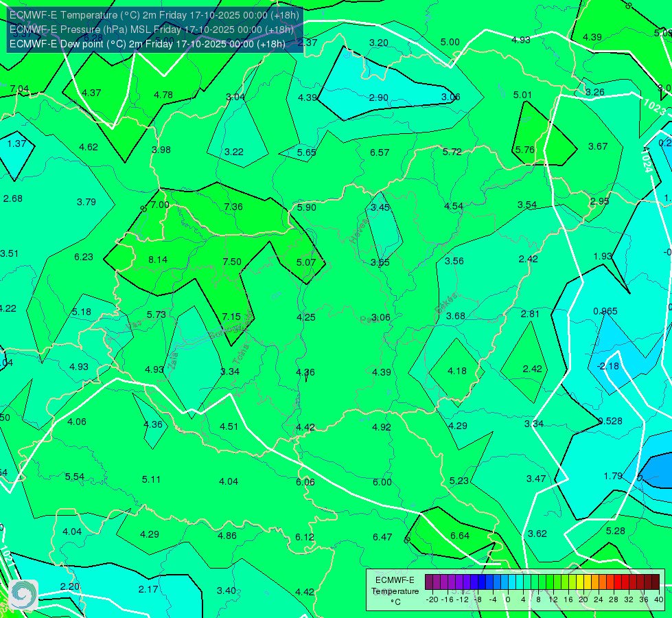
Task: Click the yellow swatch above 20 in legend
Action: [580, 582]
